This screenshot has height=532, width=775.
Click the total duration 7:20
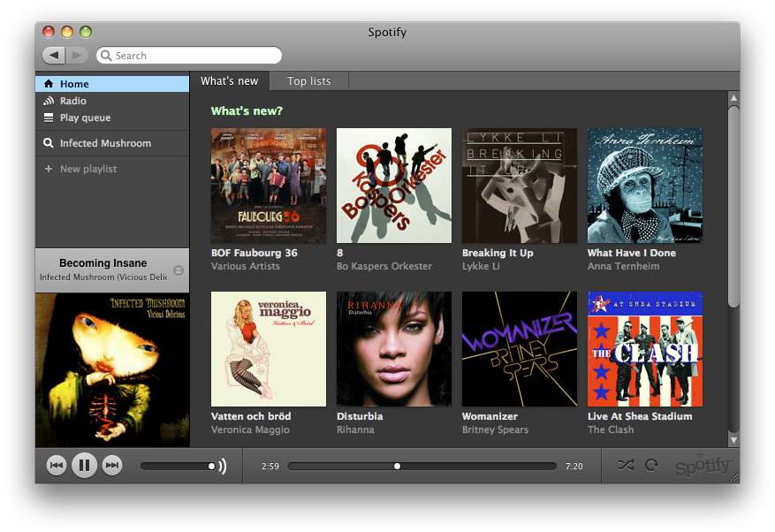(574, 467)
